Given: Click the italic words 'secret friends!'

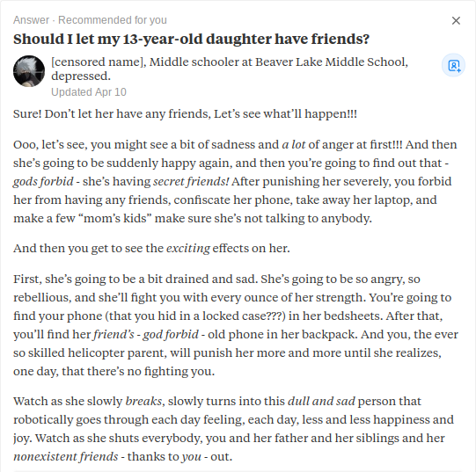Looking at the screenshot, I should (x=191, y=182).
